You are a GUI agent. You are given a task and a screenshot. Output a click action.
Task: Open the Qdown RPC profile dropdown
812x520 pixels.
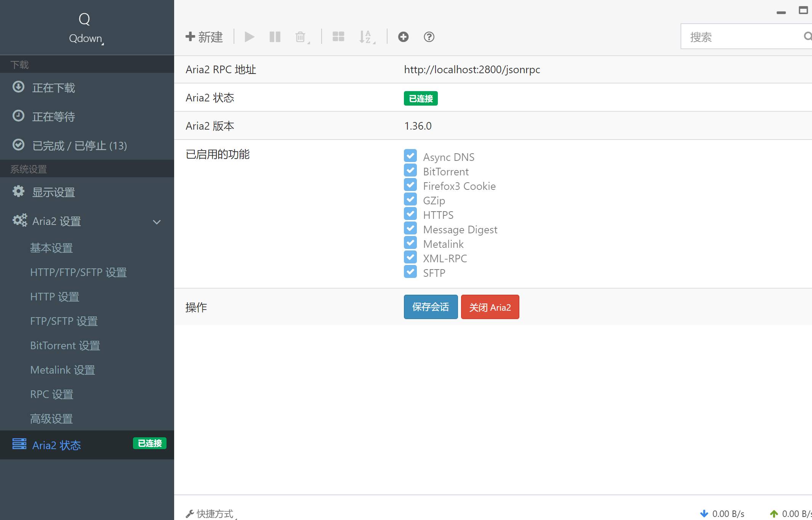coord(86,39)
